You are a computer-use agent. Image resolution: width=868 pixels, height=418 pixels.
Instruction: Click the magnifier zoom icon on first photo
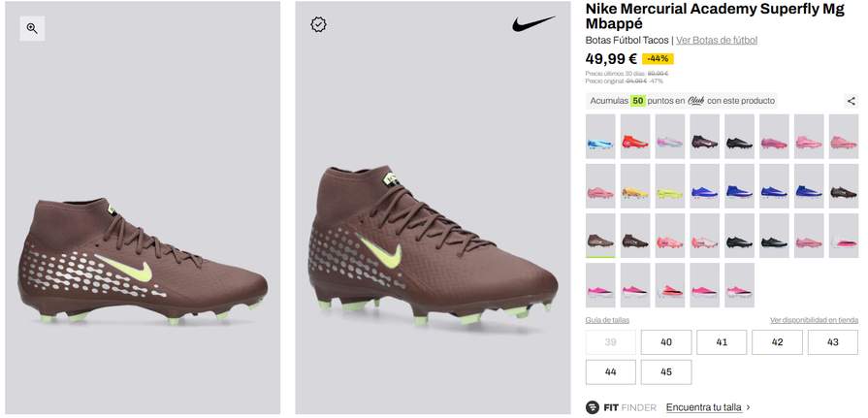(32, 28)
